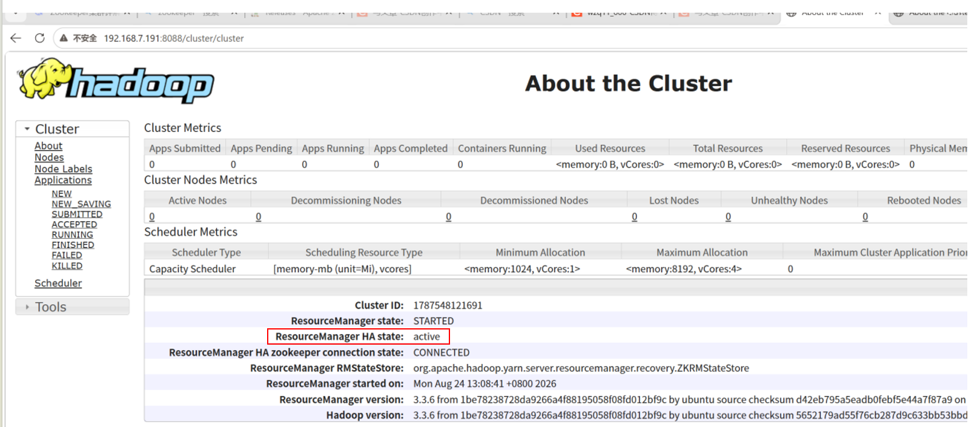Show RUNNING applications

tap(72, 235)
